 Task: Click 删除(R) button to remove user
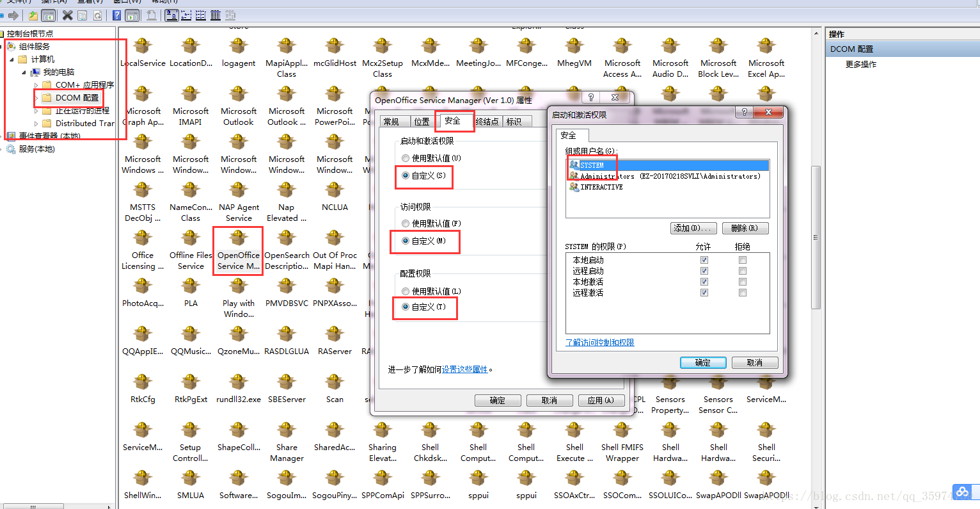pos(745,228)
